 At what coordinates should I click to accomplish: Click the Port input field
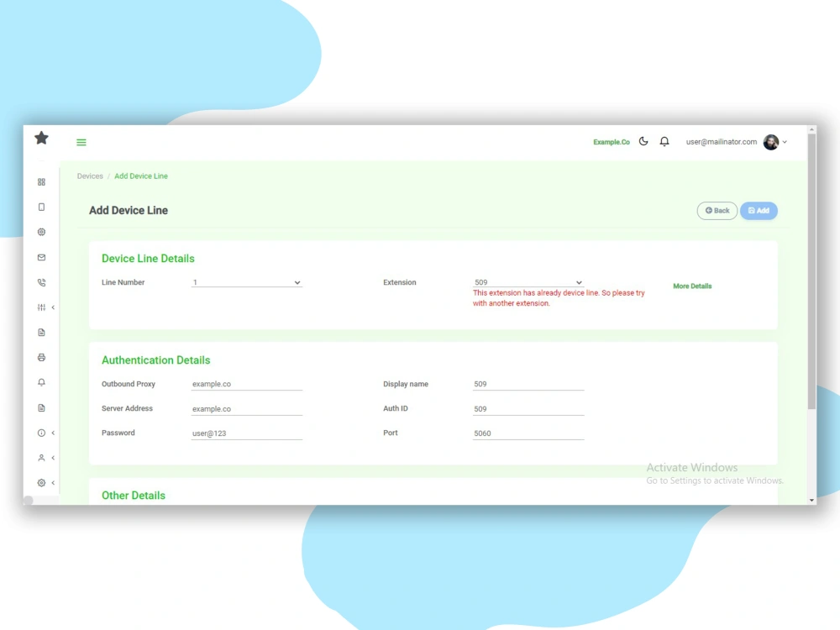click(528, 433)
